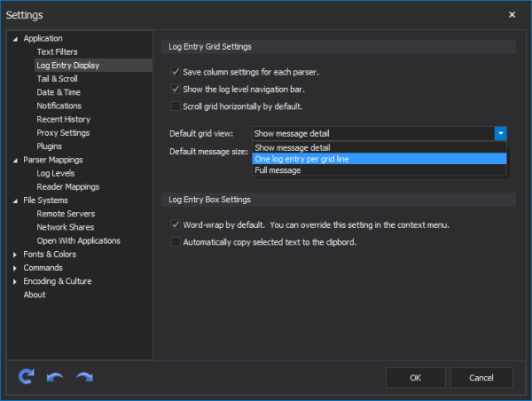Click the undo arrow icon

click(55, 377)
